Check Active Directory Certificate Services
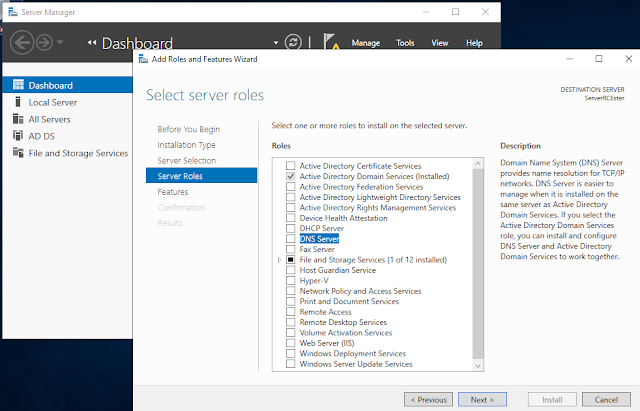Screen dimensions: 640x411 point(291,166)
